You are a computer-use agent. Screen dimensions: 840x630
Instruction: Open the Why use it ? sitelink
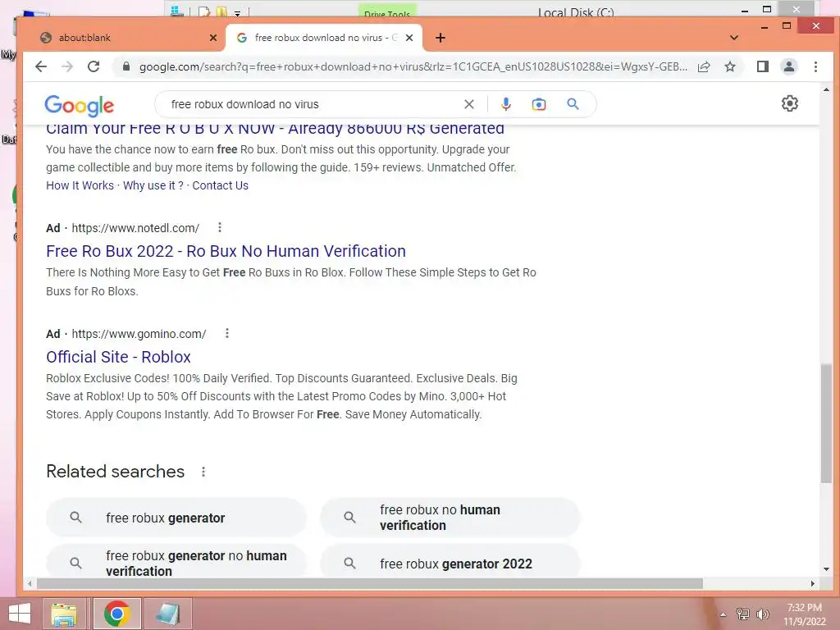click(153, 185)
